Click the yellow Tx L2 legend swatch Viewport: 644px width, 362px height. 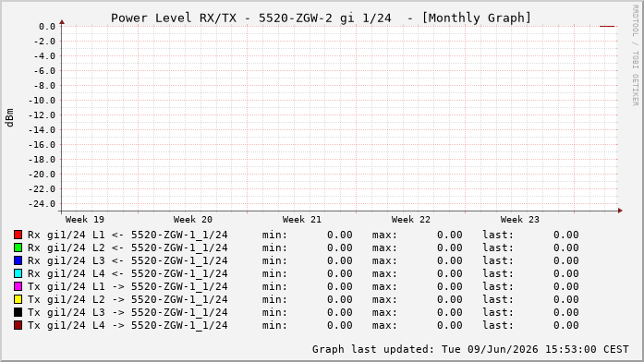(x=18, y=299)
